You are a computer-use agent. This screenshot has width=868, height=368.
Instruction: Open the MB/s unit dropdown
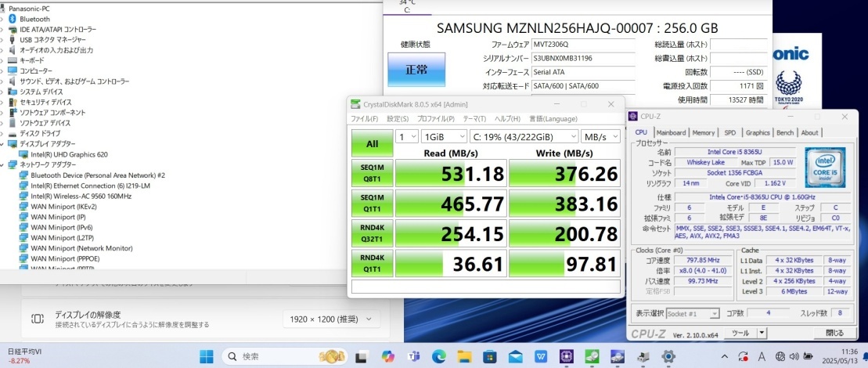pos(600,136)
